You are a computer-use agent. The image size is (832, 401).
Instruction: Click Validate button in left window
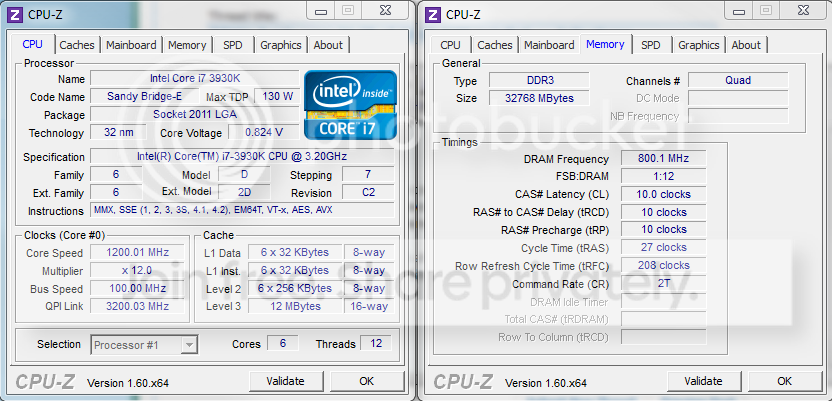pos(286,381)
